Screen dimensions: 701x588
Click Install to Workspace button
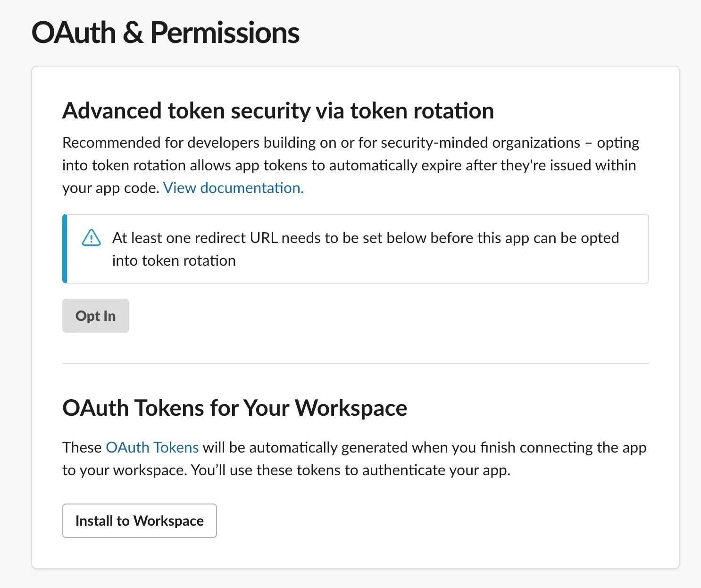click(x=139, y=521)
